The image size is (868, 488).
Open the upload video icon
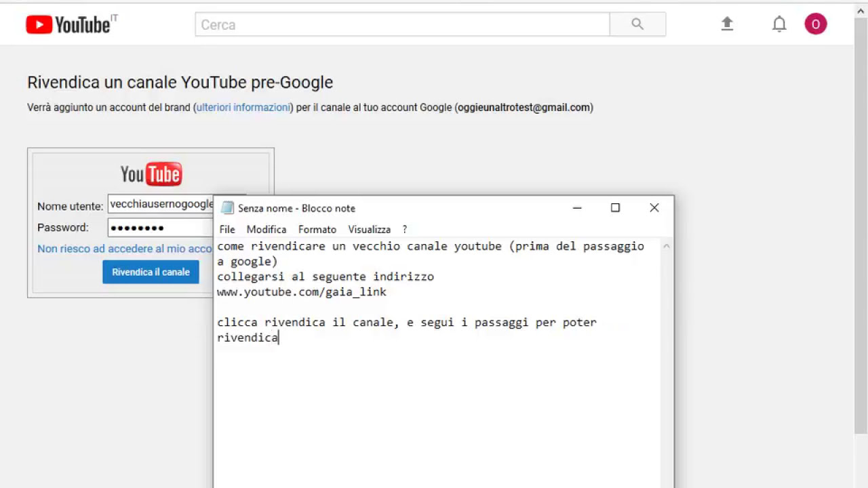[x=727, y=24]
